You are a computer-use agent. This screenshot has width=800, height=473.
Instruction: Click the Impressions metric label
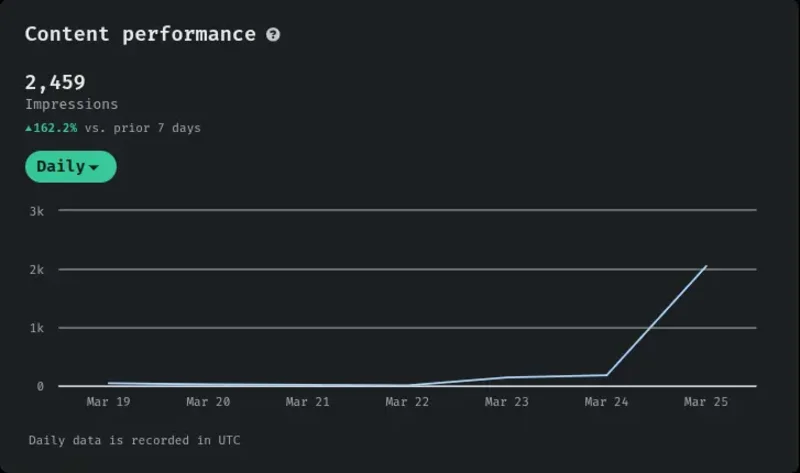coord(71,105)
